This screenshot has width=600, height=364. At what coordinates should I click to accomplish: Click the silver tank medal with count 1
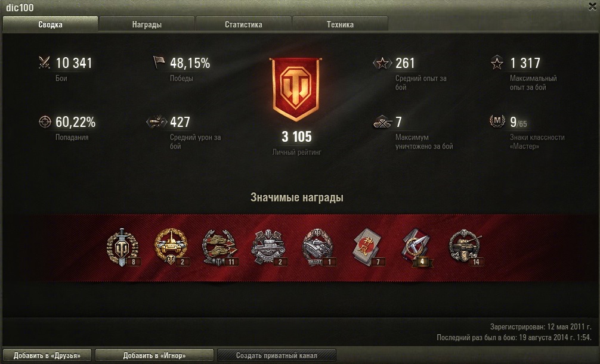318,247
